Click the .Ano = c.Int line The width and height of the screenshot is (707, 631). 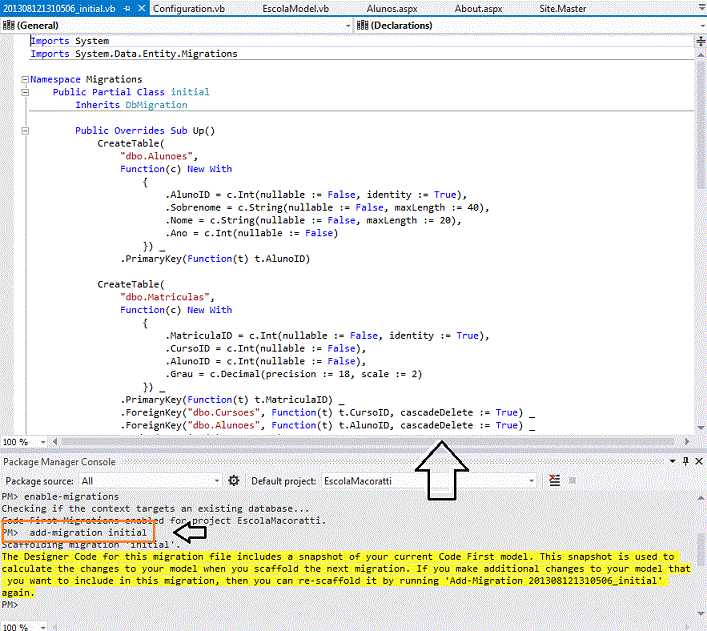point(252,233)
